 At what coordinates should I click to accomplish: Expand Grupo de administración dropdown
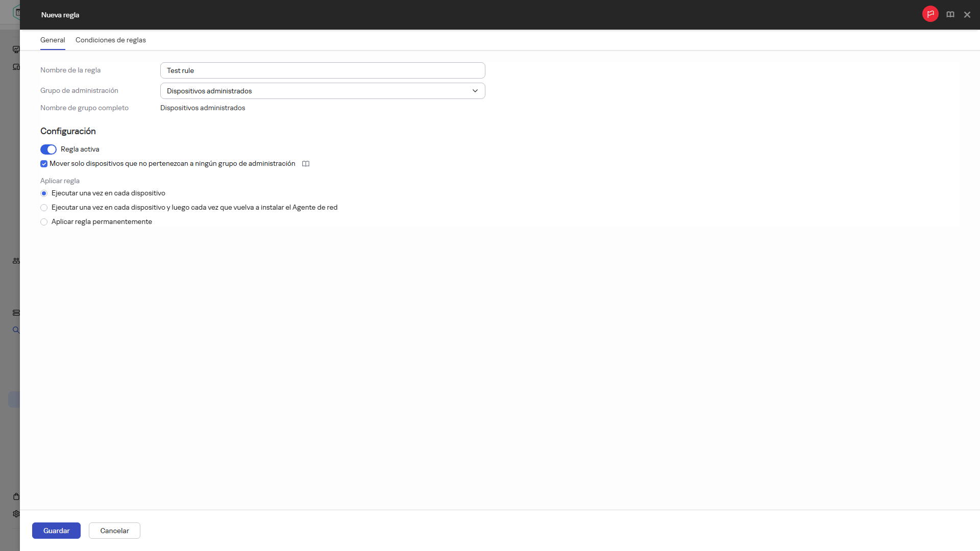click(323, 91)
